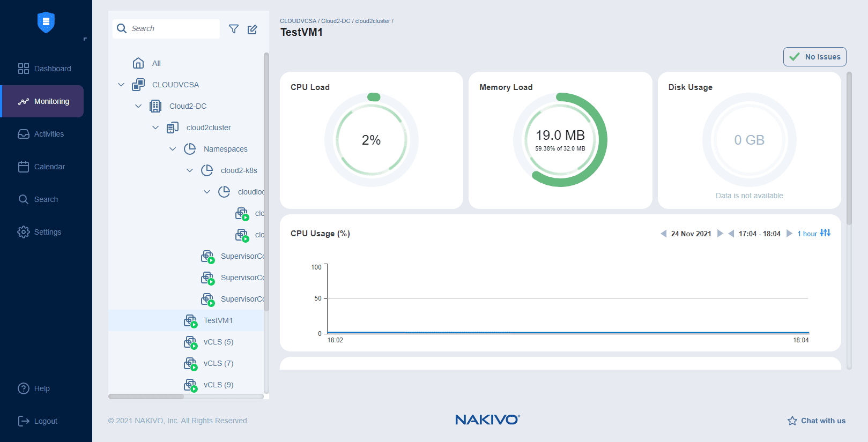
Task: Click the main monitoring panel scrollbar
Action: pyautogui.click(x=849, y=148)
